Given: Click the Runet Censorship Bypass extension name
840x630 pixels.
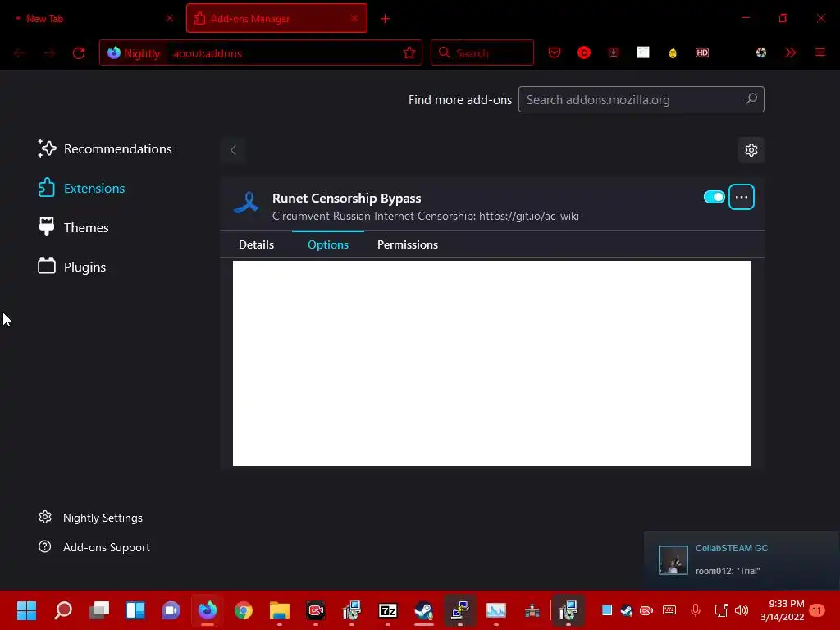Looking at the screenshot, I should coord(347,199).
